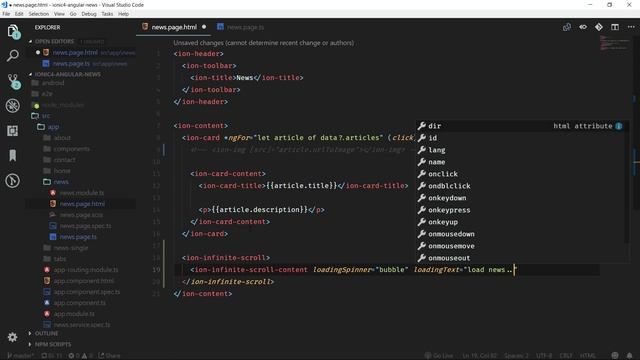Open app-routing.module.ts in file tree

[86, 270]
